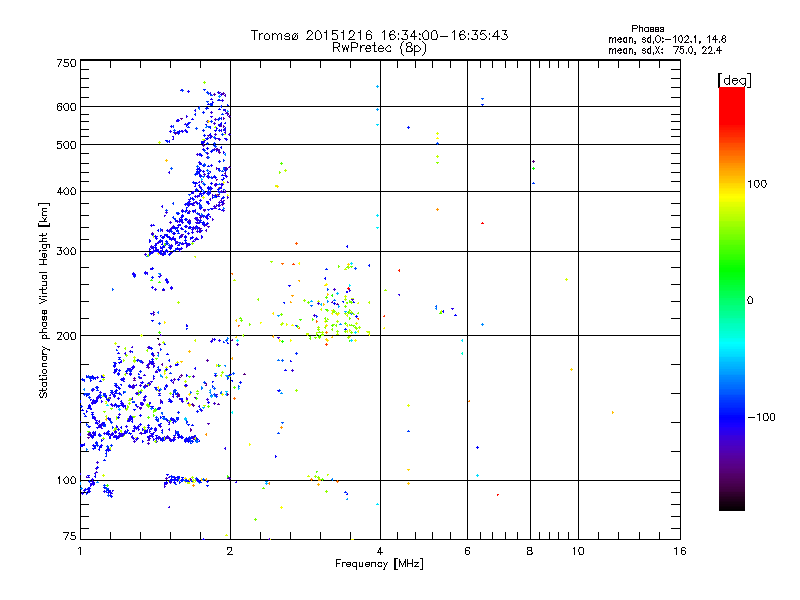Click the "10" frequency tick label
The image size is (800, 600).
click(x=578, y=551)
